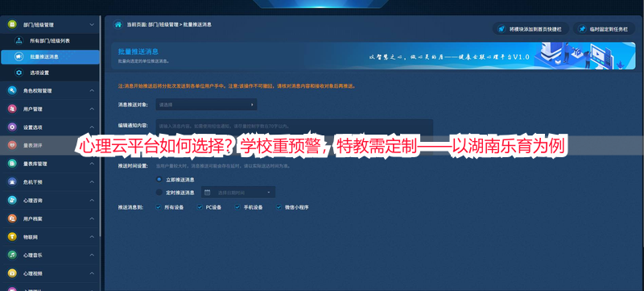Click the 消息推送对象 field label

click(133, 105)
